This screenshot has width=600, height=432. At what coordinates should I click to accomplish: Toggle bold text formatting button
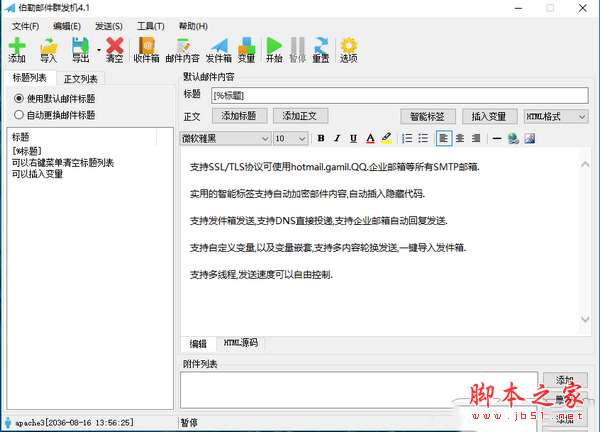click(x=321, y=138)
